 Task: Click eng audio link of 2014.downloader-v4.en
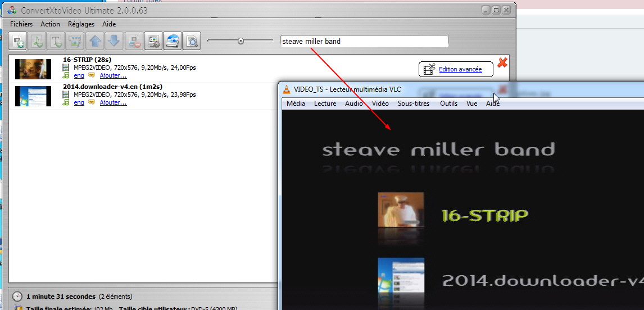[x=79, y=103]
